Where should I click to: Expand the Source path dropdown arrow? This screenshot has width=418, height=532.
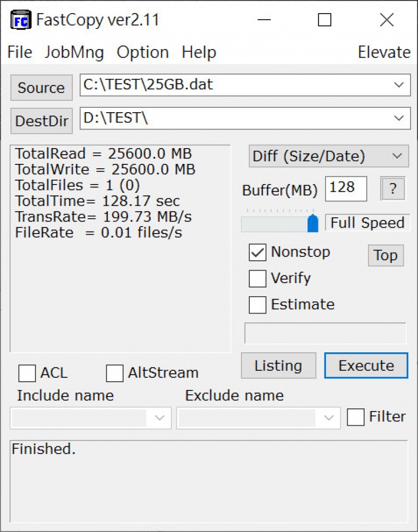pos(399,85)
